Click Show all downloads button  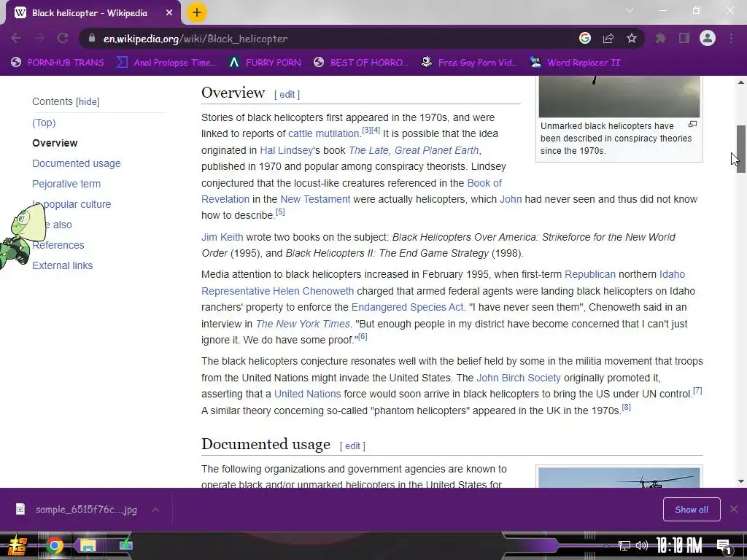[692, 510]
